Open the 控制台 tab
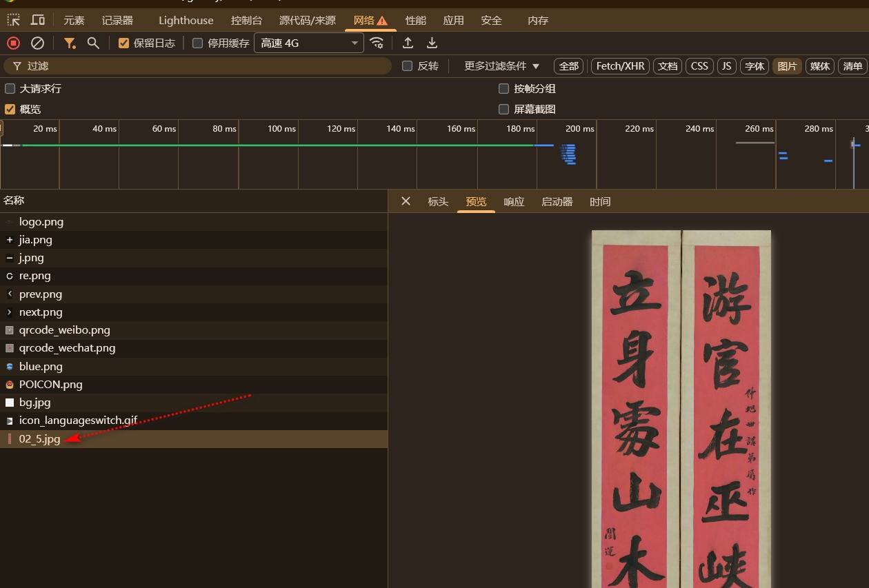Viewport: 869px width, 588px height. coord(246,20)
